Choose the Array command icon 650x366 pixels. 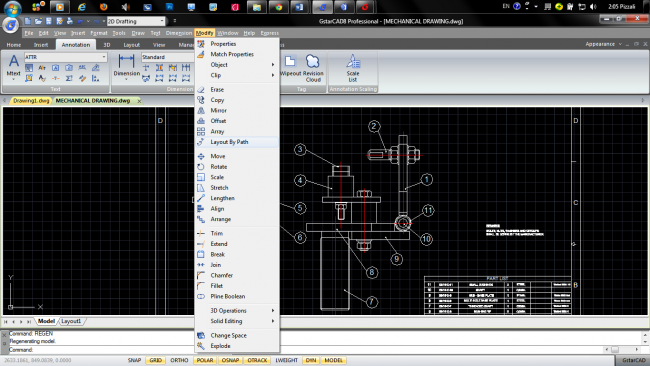coord(201,131)
